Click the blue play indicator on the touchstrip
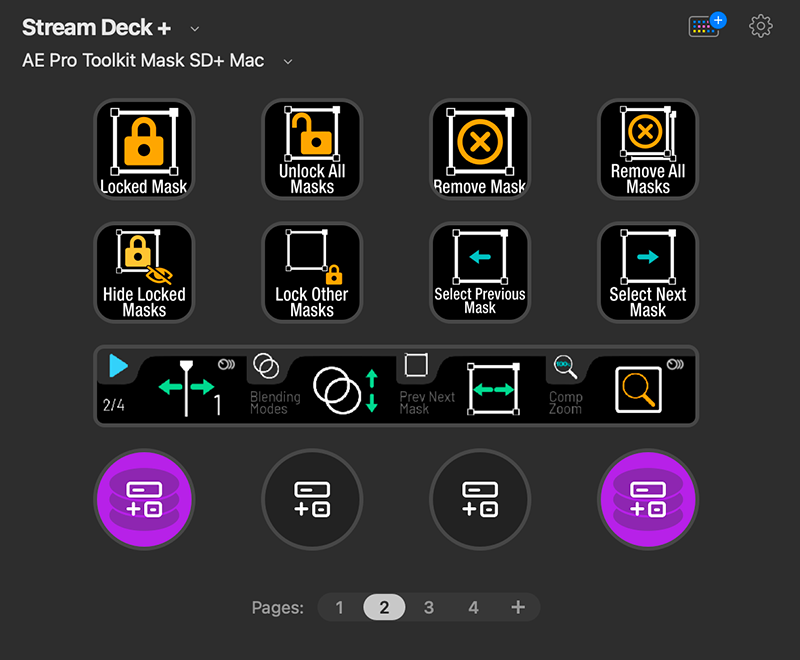The image size is (800, 660). [x=119, y=368]
